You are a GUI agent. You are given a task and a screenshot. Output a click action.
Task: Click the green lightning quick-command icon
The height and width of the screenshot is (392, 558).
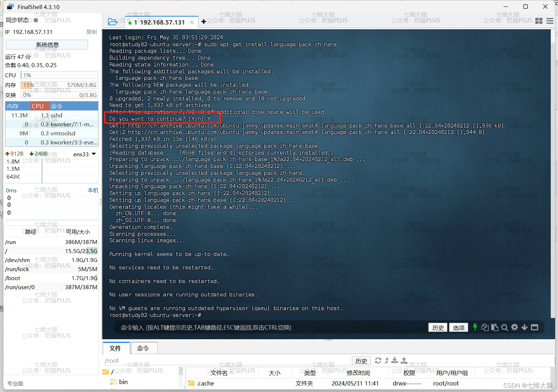[475, 327]
